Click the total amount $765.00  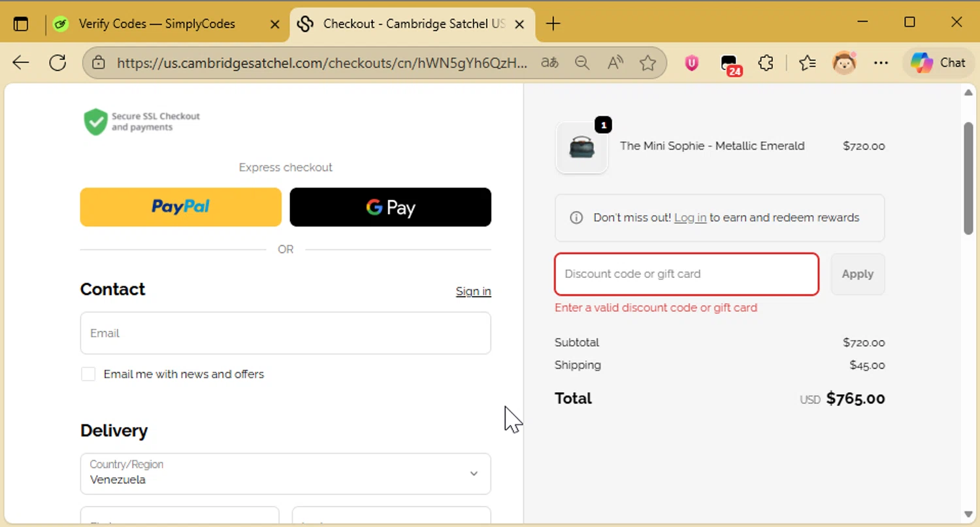click(855, 399)
